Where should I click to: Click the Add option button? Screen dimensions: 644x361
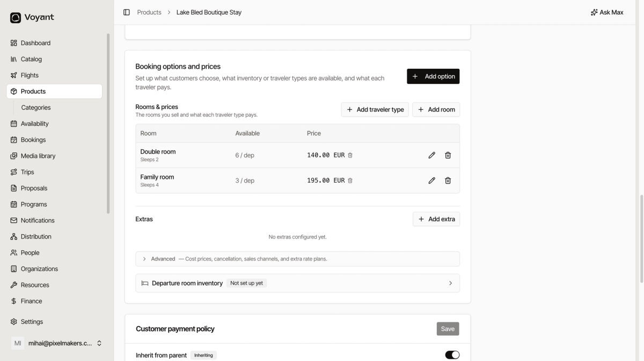(x=433, y=76)
